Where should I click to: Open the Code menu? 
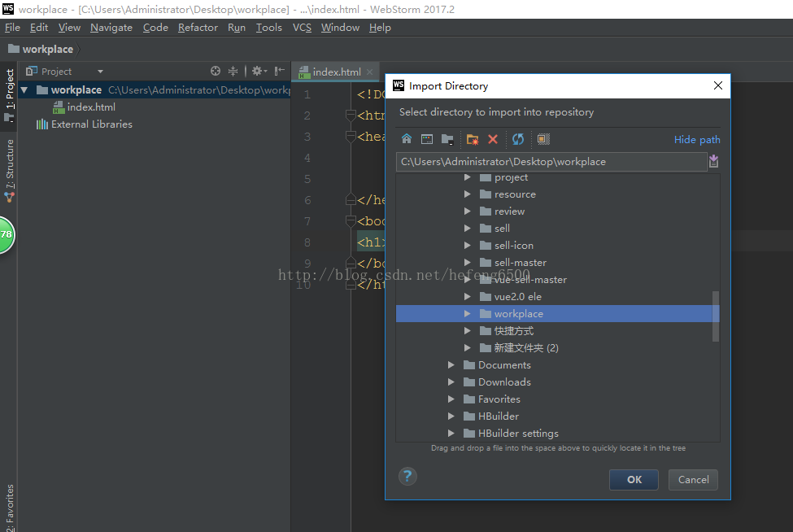click(155, 28)
